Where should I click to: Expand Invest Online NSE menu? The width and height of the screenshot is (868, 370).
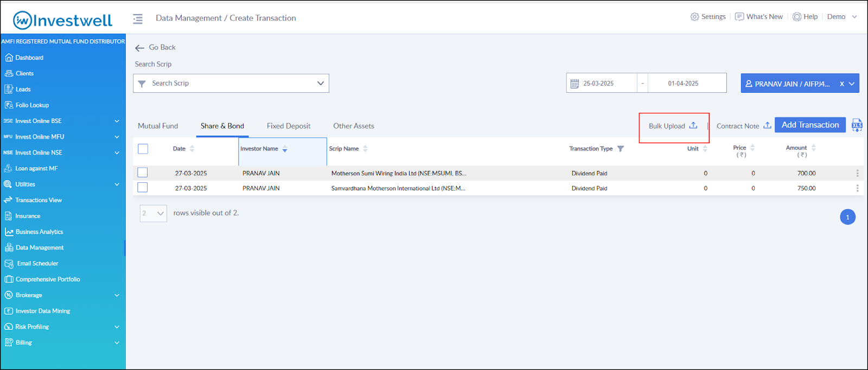coord(117,152)
